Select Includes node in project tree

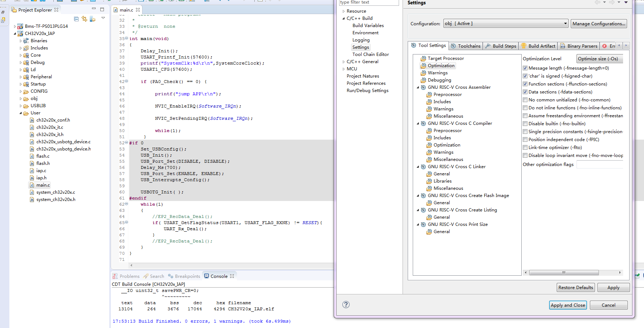(39, 48)
